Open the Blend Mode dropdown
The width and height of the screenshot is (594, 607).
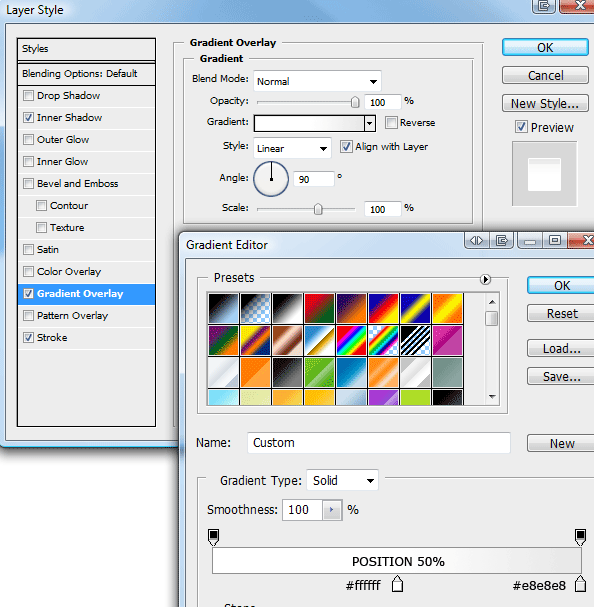[x=317, y=81]
